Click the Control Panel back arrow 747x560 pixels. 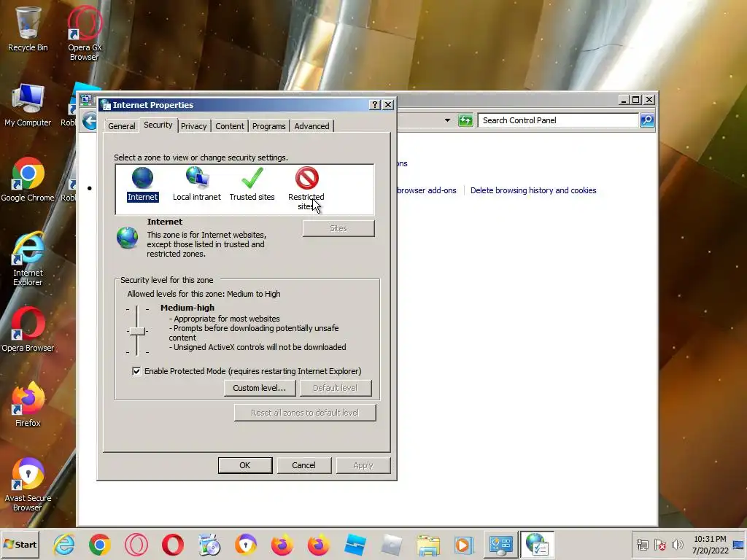tap(90, 120)
